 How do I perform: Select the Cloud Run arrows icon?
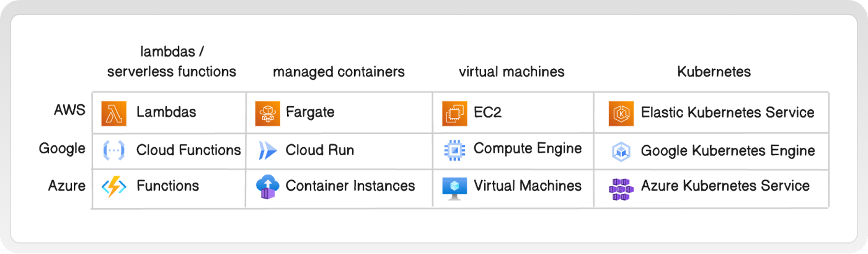[x=268, y=150]
